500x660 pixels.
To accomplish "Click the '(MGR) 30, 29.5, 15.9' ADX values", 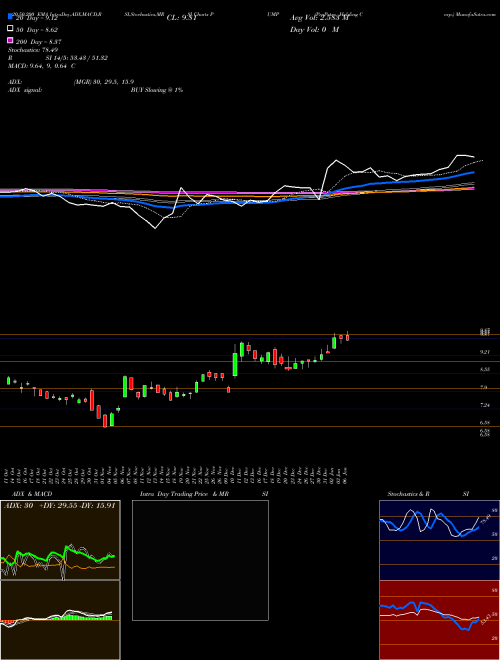I will tap(104, 82).
